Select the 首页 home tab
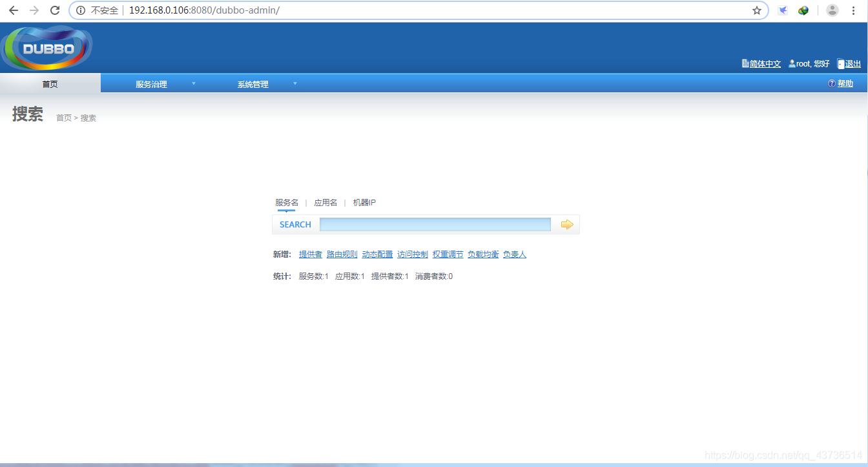Image resolution: width=868 pixels, height=467 pixels. [50, 83]
